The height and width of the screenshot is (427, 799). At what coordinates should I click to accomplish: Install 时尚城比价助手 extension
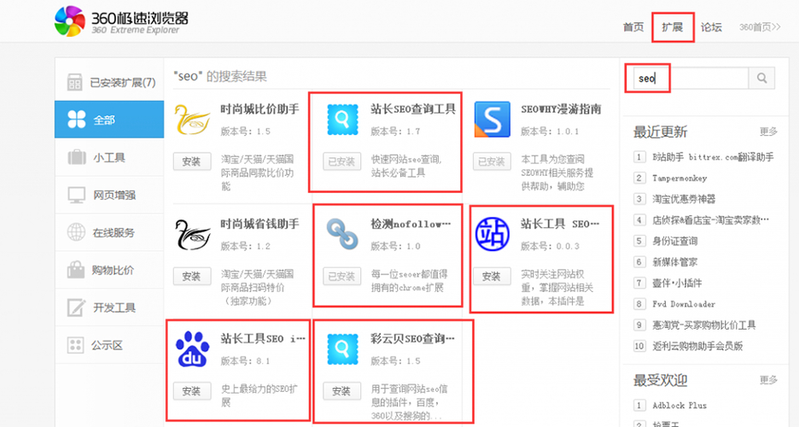click(x=192, y=162)
